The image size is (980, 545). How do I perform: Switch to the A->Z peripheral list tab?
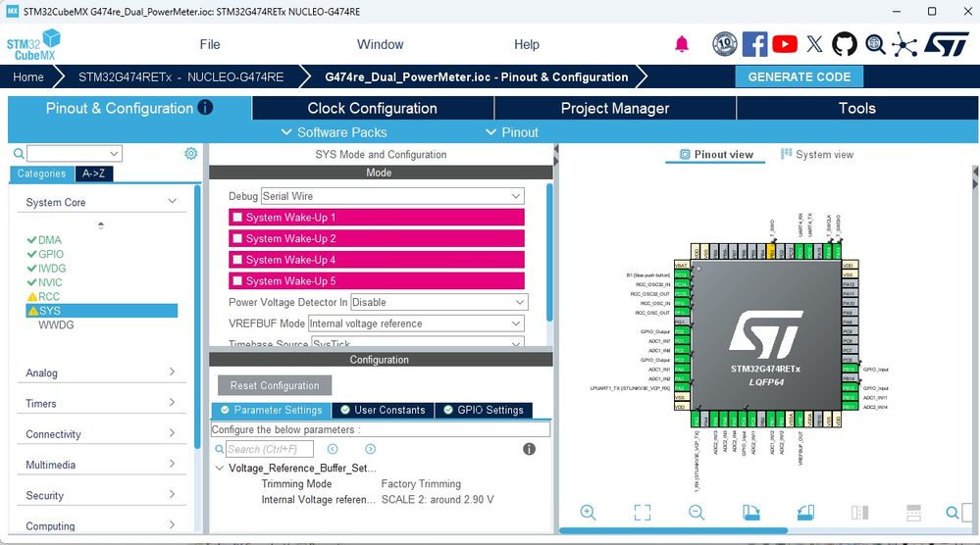[94, 173]
